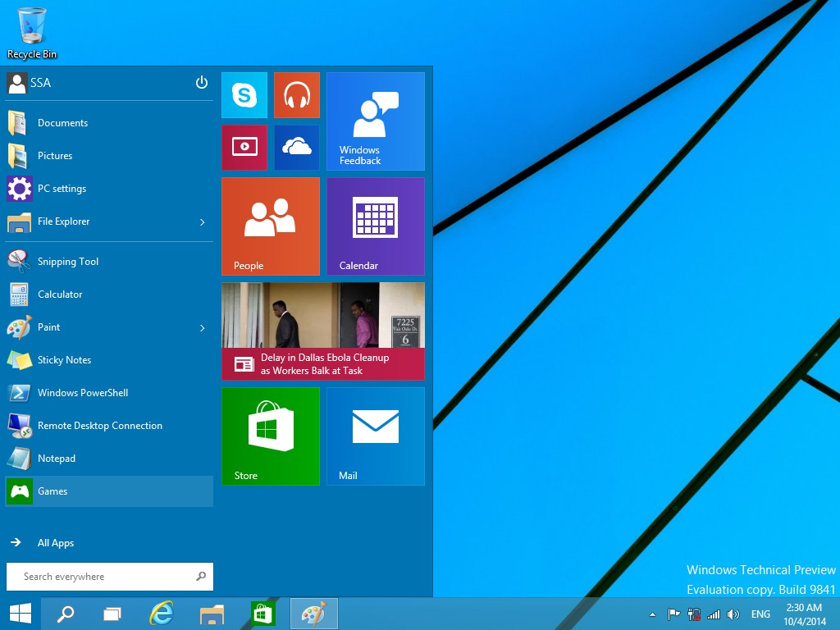Open Sticky Notes
The image size is (840, 630).
coord(109,360)
